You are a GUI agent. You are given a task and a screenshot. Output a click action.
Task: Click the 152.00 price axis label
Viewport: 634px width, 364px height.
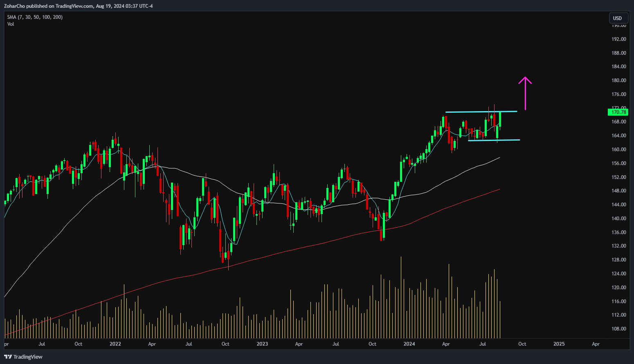[x=618, y=177]
